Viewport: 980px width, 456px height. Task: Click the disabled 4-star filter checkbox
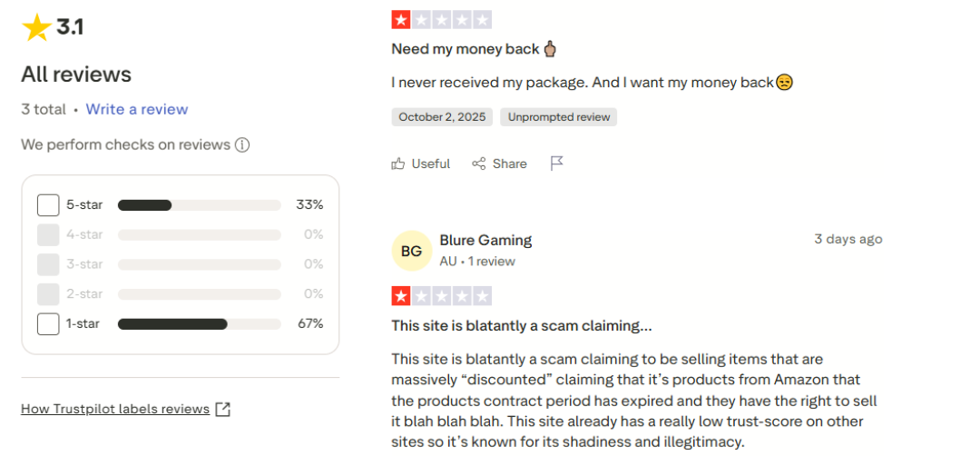coord(48,234)
